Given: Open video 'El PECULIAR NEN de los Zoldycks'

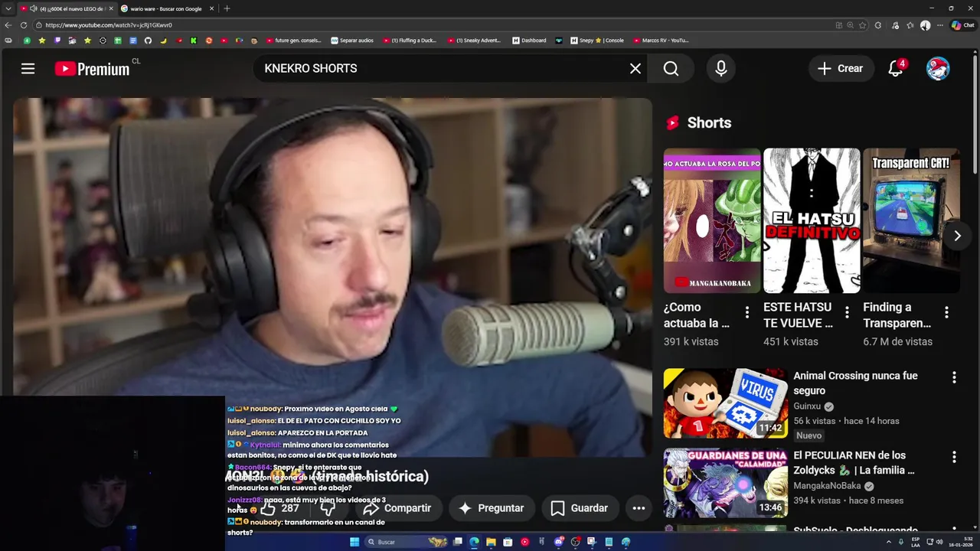Looking at the screenshot, I should tap(854, 463).
